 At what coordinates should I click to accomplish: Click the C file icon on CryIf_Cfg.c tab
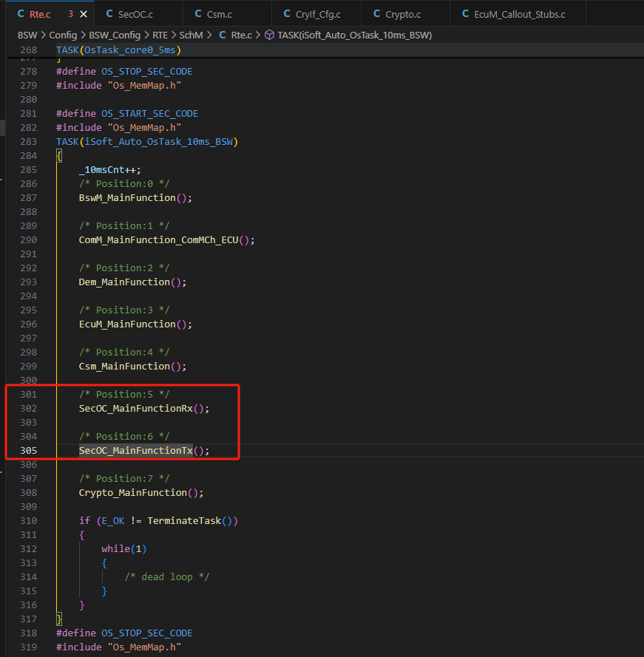[288, 13]
